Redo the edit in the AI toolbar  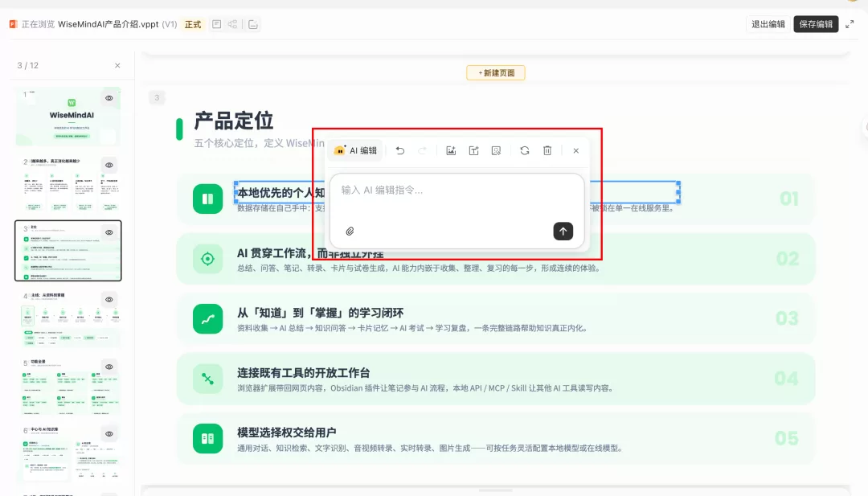(x=423, y=150)
